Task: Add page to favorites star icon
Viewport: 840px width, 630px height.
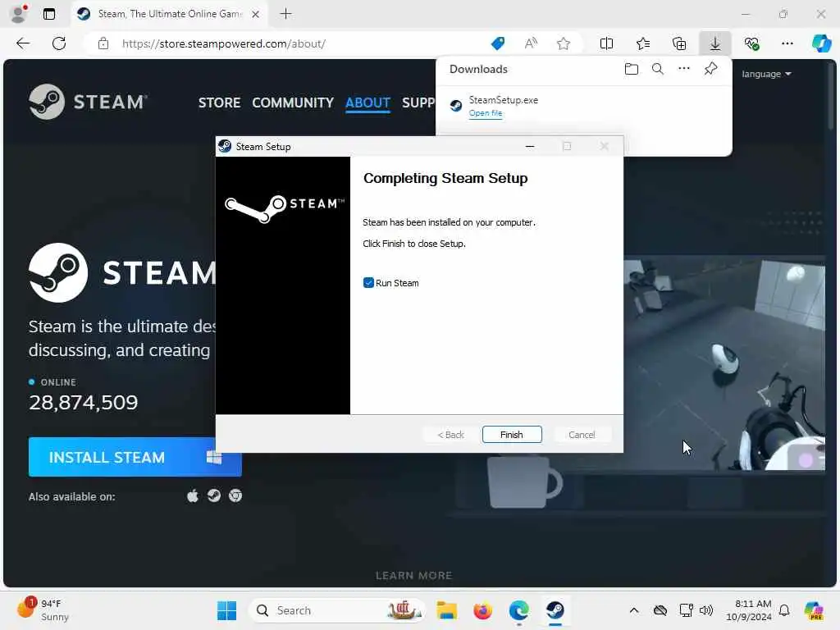Action: [x=563, y=43]
